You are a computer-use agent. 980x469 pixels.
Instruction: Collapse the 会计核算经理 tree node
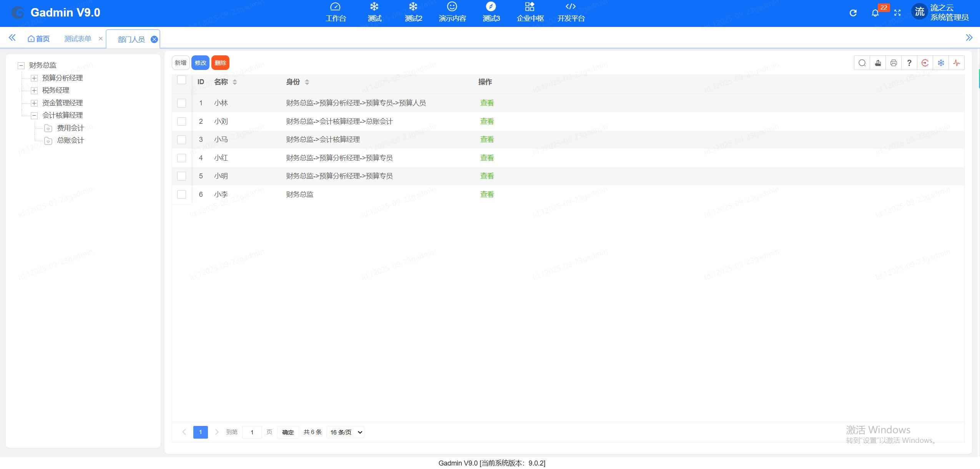tap(34, 115)
